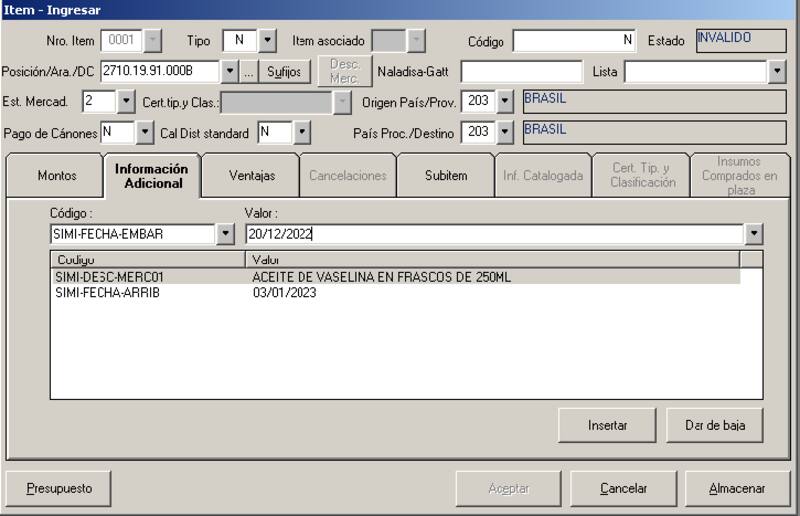Open the Tipo dropdown arrow
This screenshot has width=800, height=516.
(x=267, y=41)
